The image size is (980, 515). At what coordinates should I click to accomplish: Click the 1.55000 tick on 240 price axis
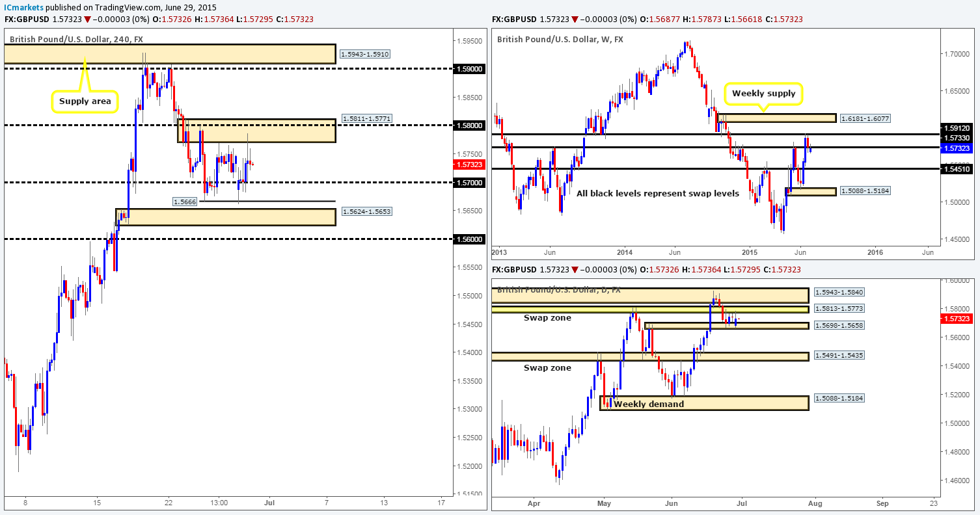pos(470,296)
